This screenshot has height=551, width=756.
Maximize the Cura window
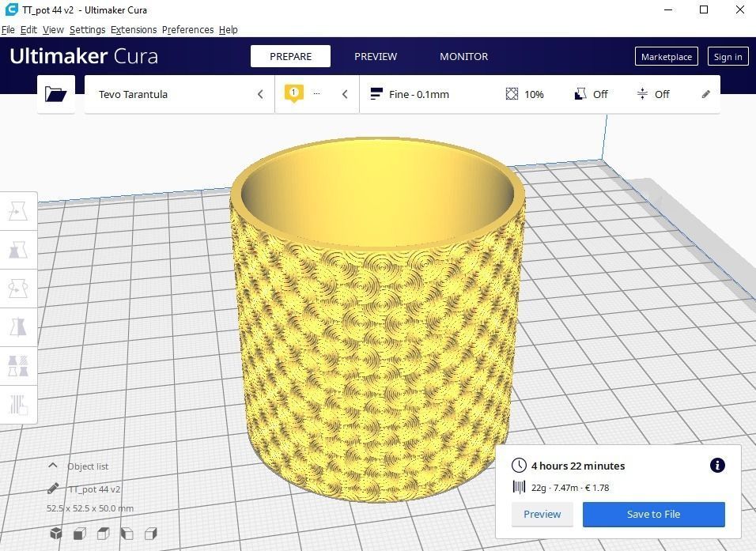coord(704,9)
